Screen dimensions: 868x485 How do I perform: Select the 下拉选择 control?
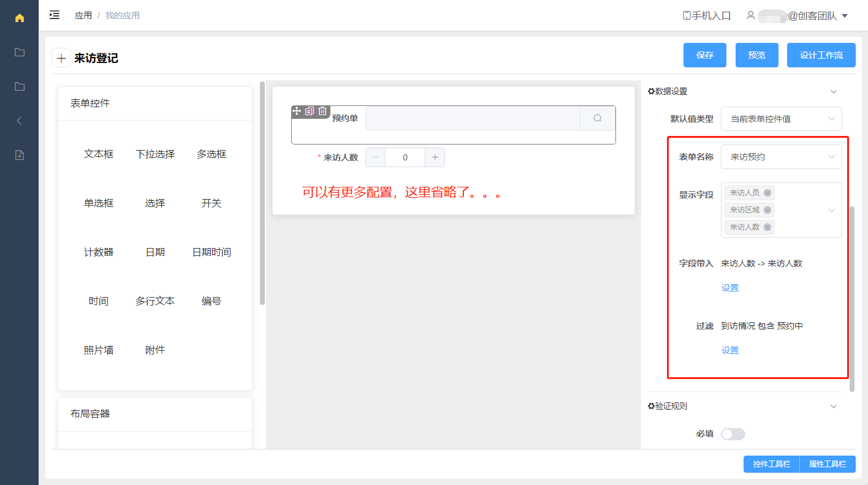(155, 154)
